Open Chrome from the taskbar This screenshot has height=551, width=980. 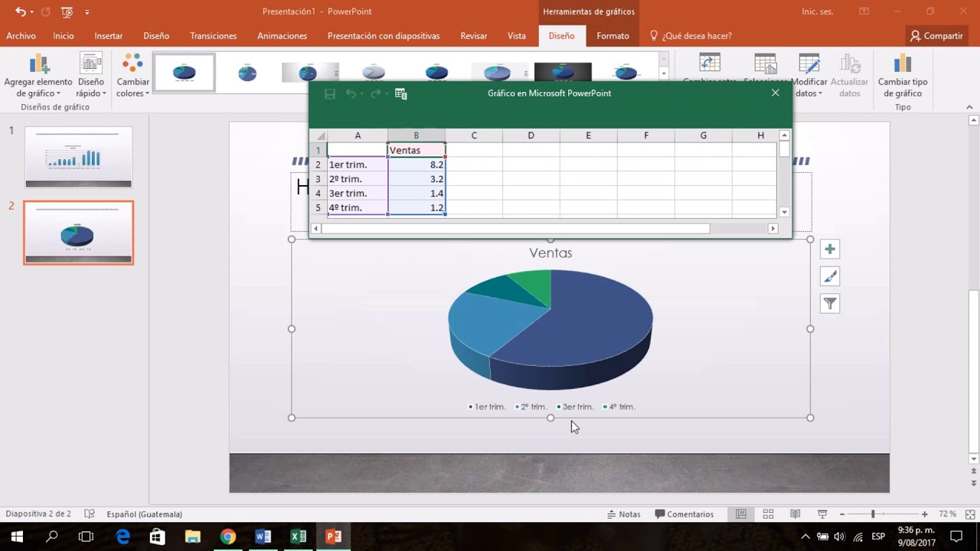[228, 536]
